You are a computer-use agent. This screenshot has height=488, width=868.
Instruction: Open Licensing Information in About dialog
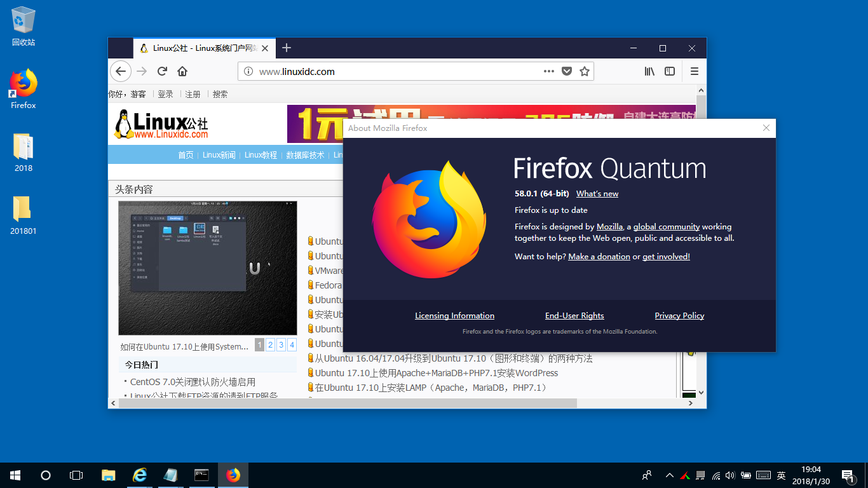tap(454, 316)
